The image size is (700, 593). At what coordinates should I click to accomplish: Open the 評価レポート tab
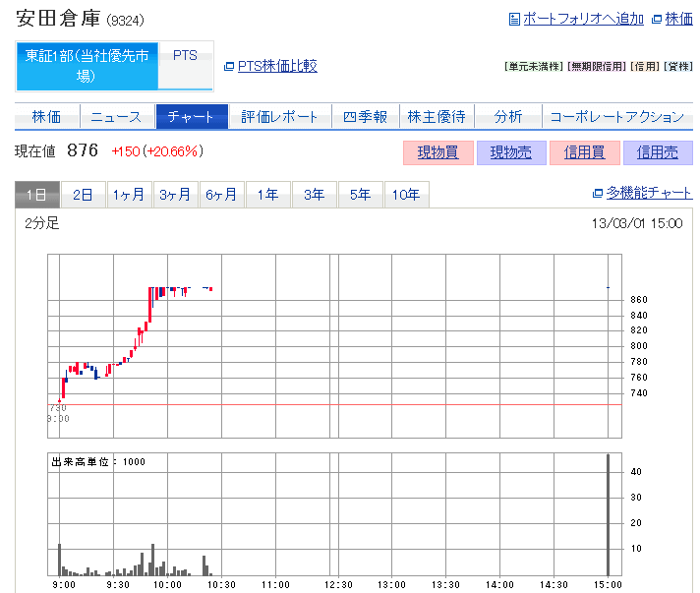click(280, 117)
